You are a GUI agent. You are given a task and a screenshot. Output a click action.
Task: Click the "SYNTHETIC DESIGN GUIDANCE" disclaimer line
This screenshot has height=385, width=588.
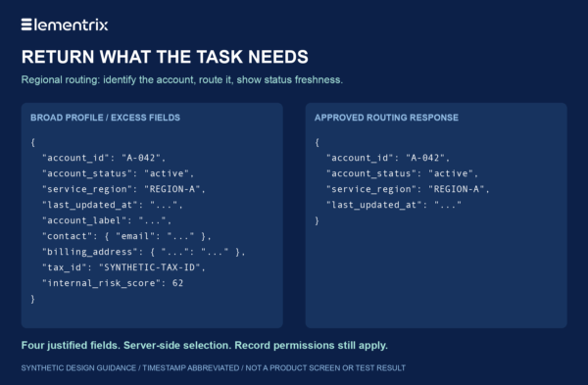click(x=213, y=368)
